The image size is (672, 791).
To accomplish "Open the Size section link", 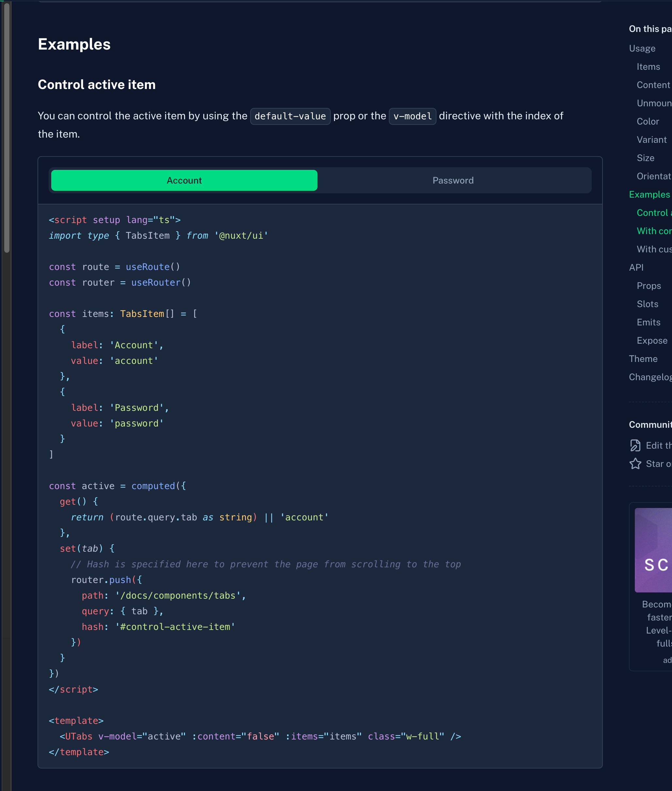I will pyautogui.click(x=645, y=158).
